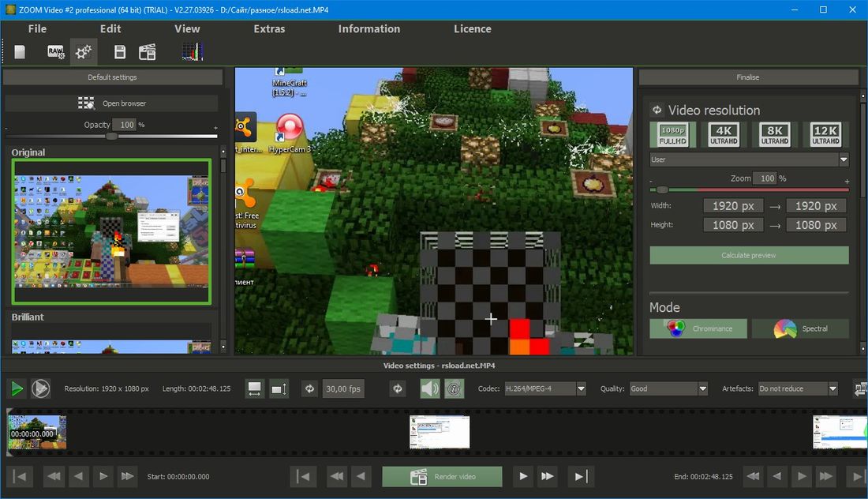Open the Codec H.264/MPEG-4 dropdown
The image size is (868, 499).
coord(544,388)
